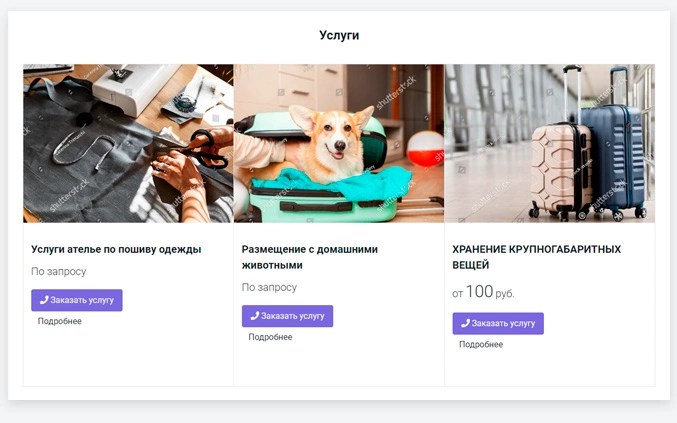Image resolution: width=677 pixels, height=423 pixels.
Task: Click the По запросу price under the atelier service
Action: click(x=59, y=271)
